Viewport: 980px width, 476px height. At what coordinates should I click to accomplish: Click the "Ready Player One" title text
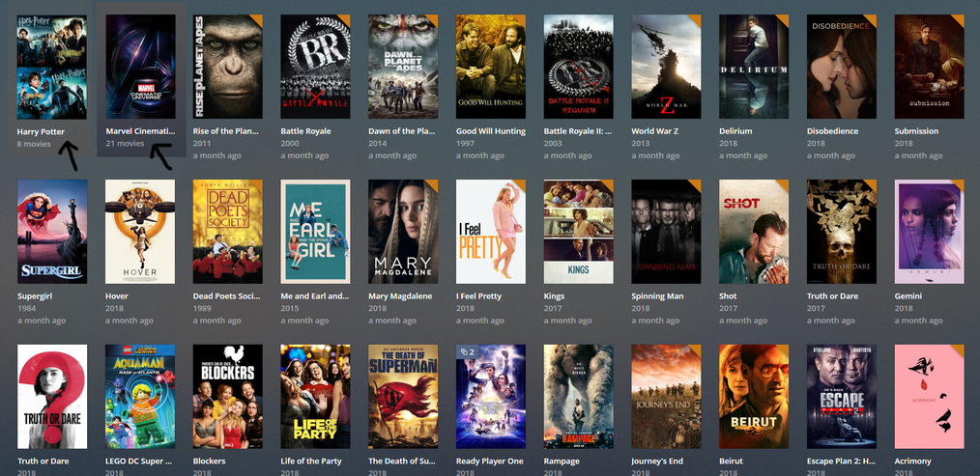coord(489,462)
